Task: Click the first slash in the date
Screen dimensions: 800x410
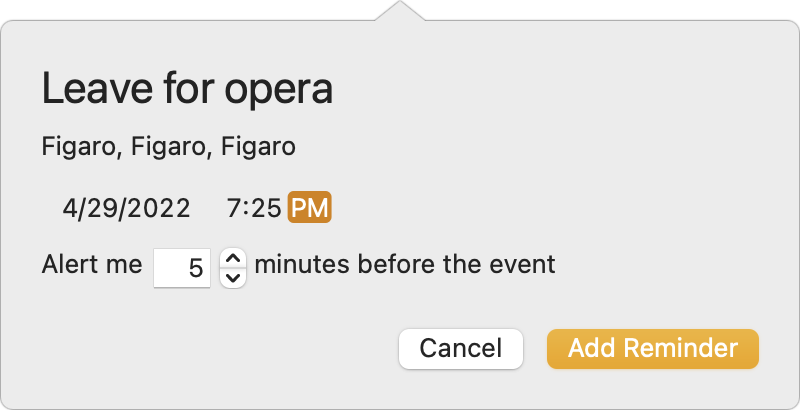Action: tap(79, 208)
